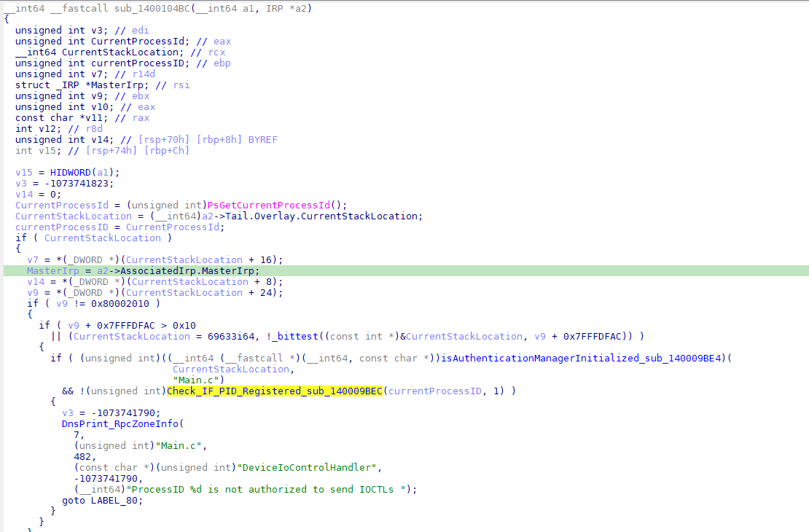The image size is (809, 532).
Task: Open the PsGetCurrentProcessId function reference
Action: tap(268, 206)
